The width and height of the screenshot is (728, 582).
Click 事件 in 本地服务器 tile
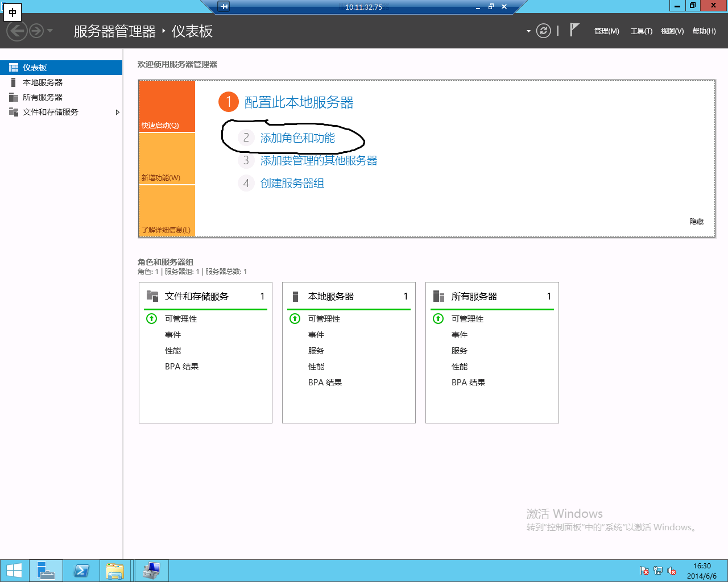coord(316,335)
